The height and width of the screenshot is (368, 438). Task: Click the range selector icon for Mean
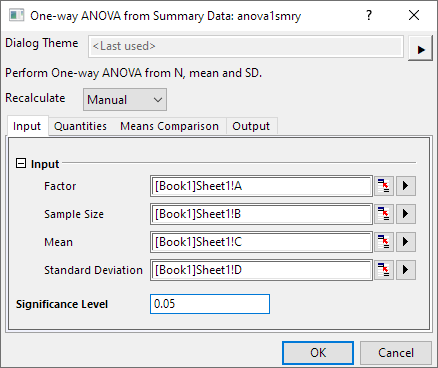(x=384, y=242)
